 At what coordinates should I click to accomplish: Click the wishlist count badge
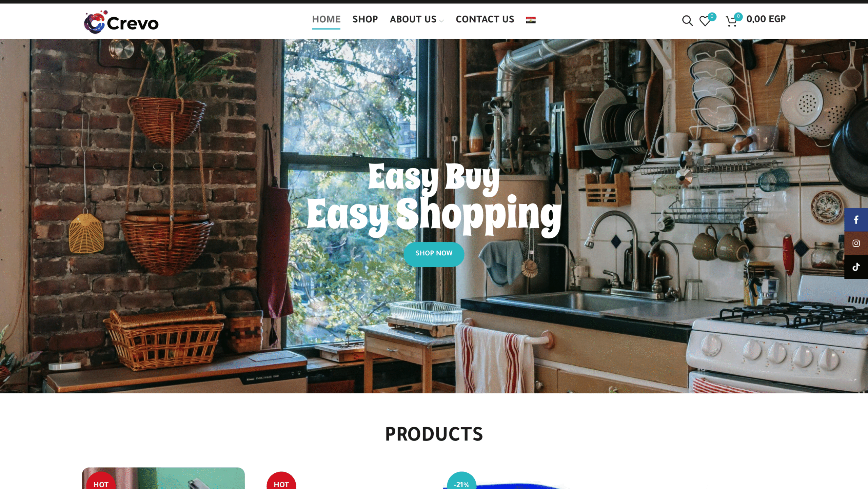(x=712, y=16)
